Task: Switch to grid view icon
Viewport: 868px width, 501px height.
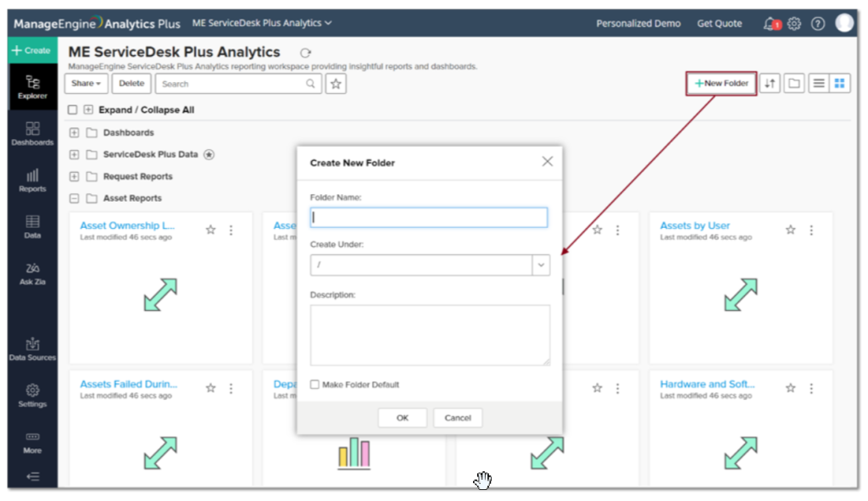Action: click(839, 83)
